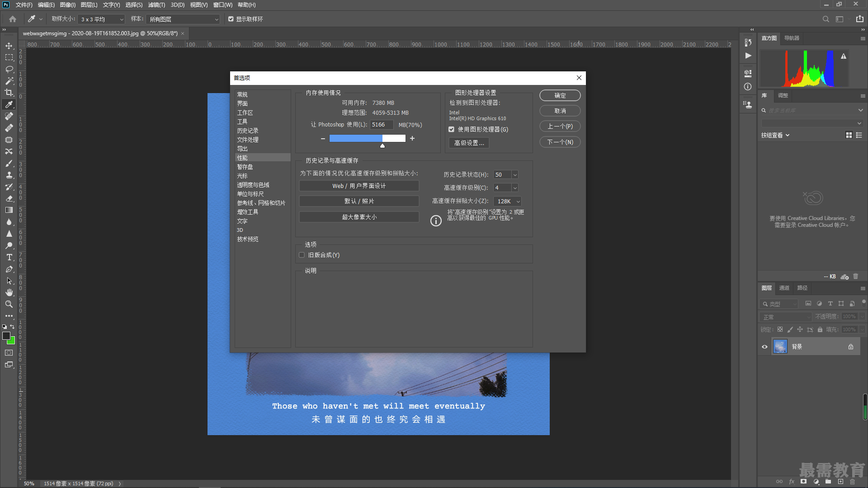Select the Dodge tool

point(9,245)
